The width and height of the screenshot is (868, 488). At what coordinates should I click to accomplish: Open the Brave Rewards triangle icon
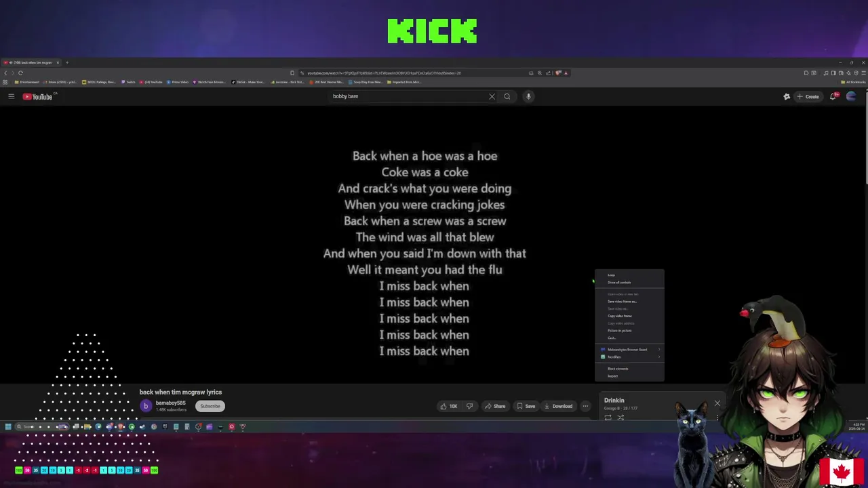point(566,73)
